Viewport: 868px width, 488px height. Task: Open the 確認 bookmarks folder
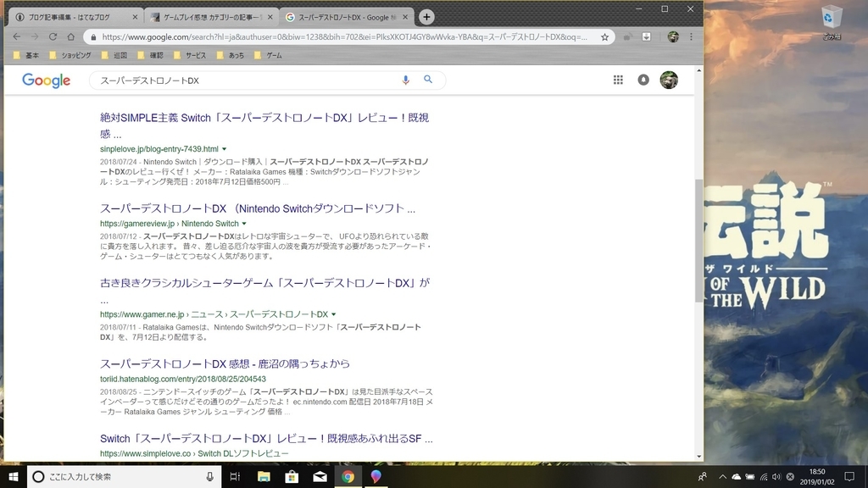click(150, 55)
